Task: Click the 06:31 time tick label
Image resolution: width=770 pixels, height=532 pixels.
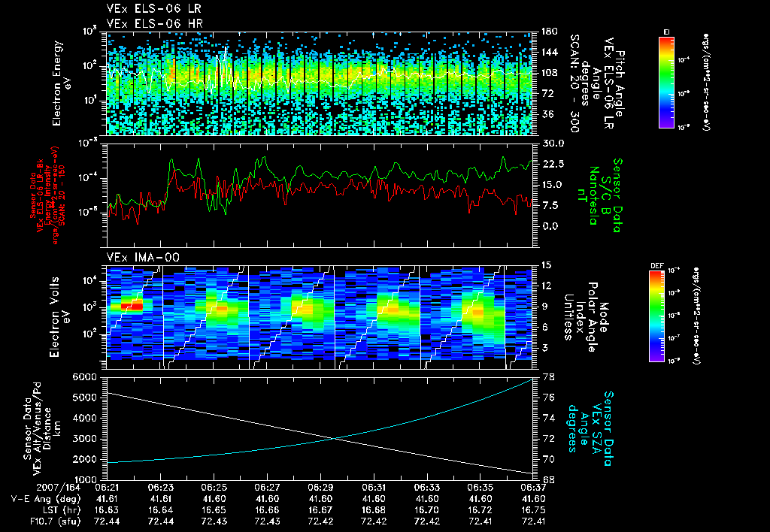Action: 374,488
